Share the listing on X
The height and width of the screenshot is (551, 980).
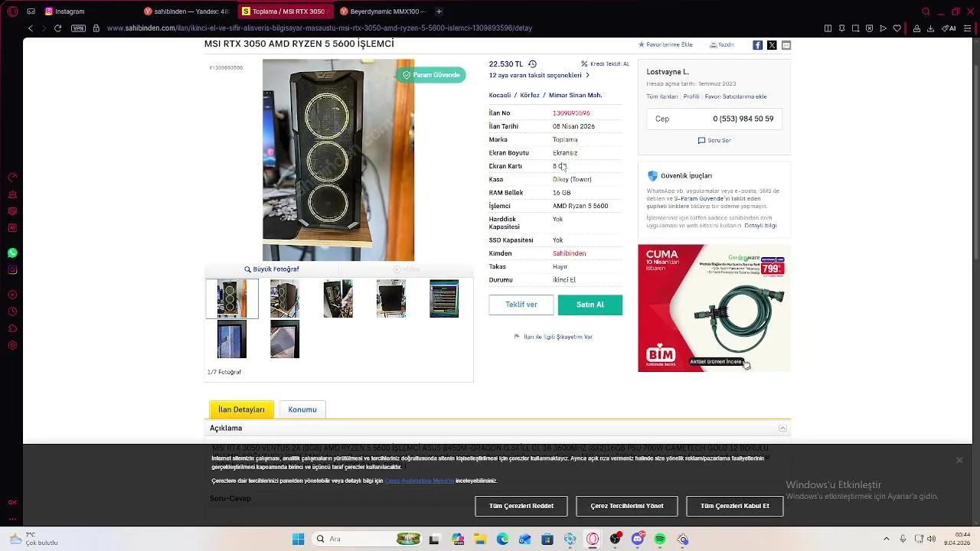pos(772,45)
